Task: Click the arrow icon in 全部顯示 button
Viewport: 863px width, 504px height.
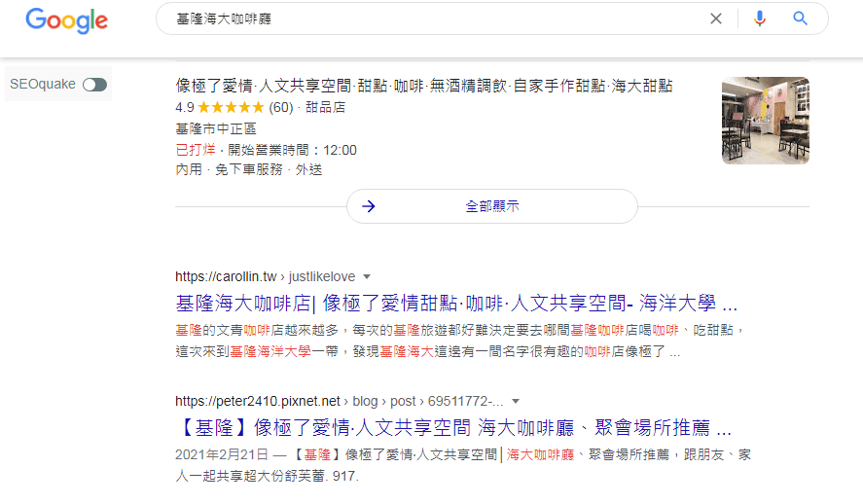Action: tap(368, 206)
